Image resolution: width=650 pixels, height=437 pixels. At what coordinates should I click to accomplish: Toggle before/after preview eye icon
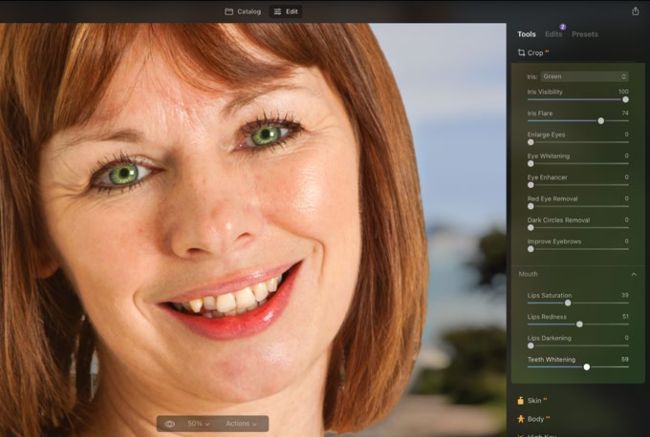[169, 424]
